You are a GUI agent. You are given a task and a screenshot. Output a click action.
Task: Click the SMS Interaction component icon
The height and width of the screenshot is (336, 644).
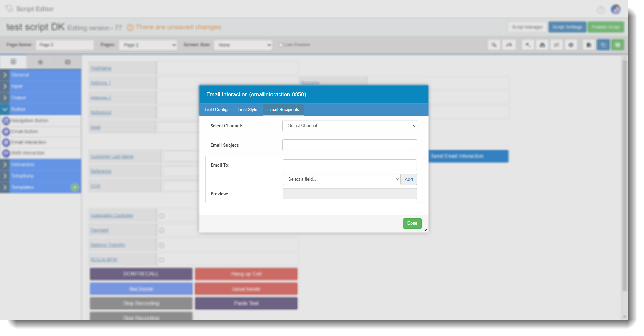(6, 153)
